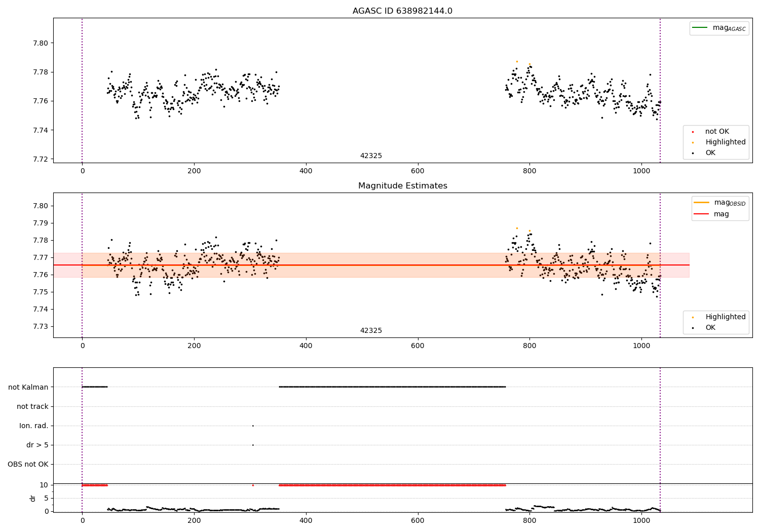Click the '7.72' y-tick on the top plot

pyautogui.click(x=41, y=159)
